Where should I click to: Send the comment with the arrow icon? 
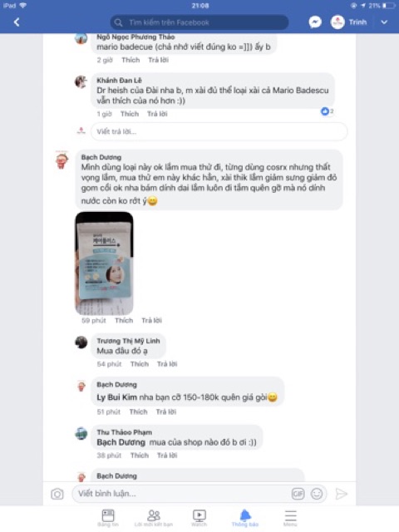pyautogui.click(x=341, y=494)
